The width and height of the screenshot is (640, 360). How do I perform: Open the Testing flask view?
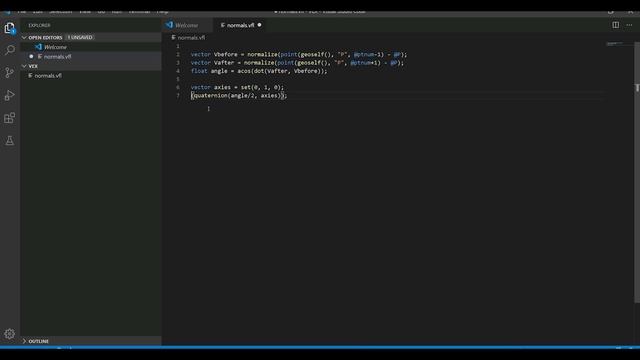point(9,141)
